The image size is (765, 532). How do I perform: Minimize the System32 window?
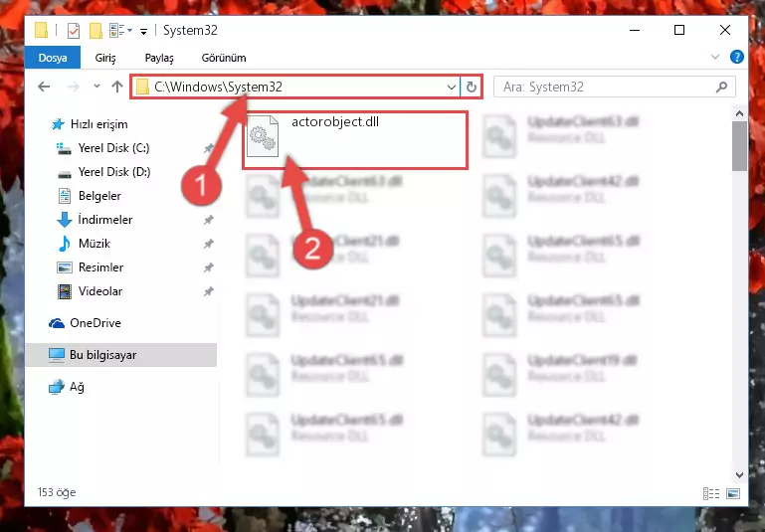tap(635, 30)
